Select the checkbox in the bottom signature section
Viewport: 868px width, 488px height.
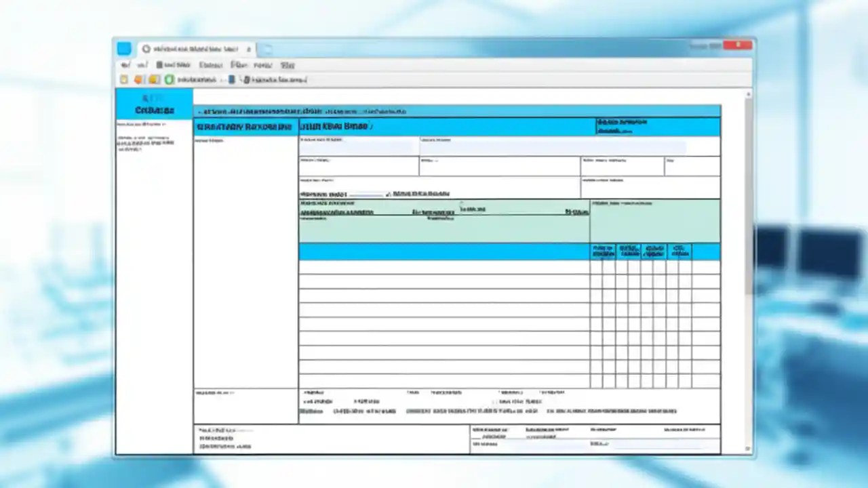pos(476,437)
